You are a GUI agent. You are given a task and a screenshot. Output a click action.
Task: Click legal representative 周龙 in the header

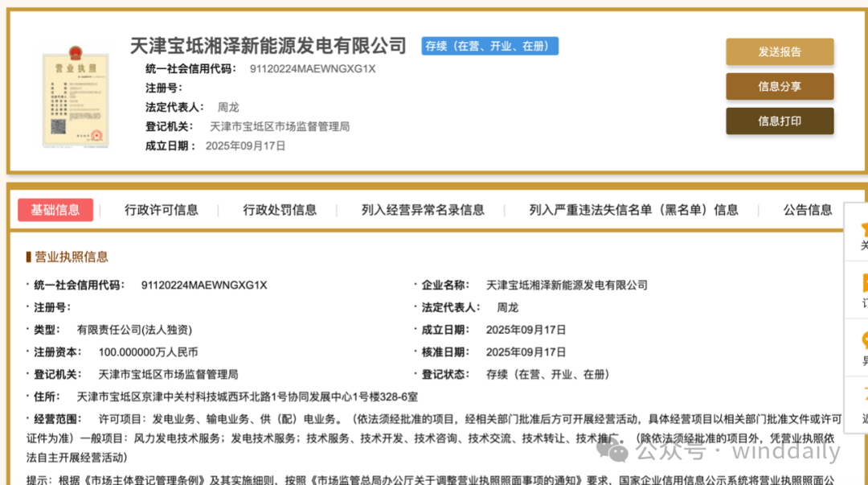tap(228, 107)
